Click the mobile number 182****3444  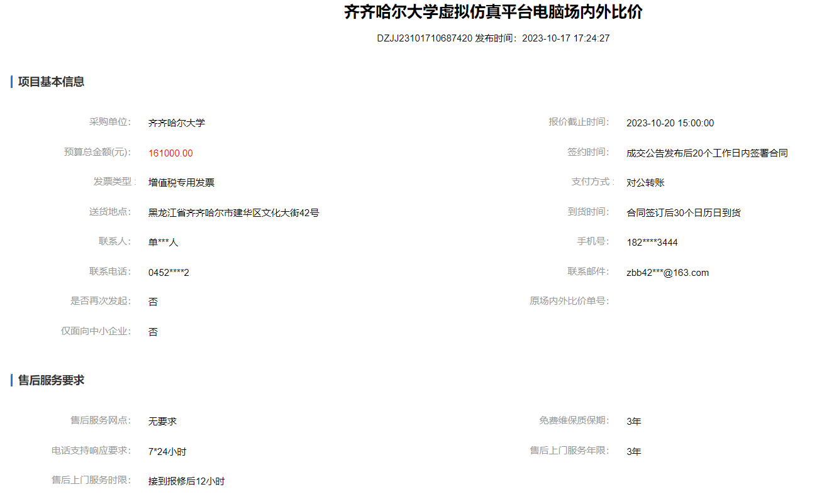point(652,243)
